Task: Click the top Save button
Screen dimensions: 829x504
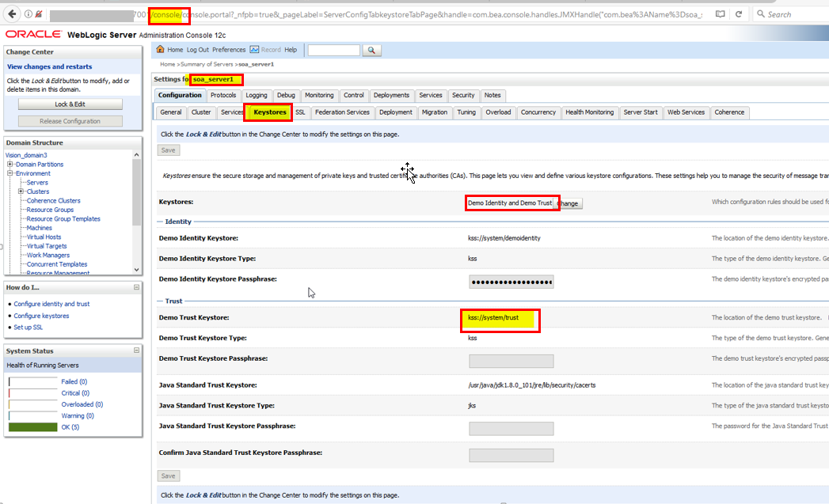Action: [x=168, y=150]
